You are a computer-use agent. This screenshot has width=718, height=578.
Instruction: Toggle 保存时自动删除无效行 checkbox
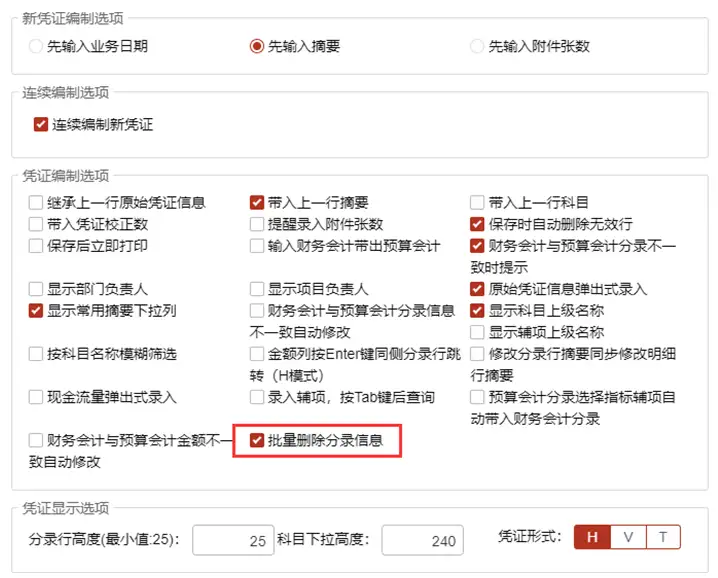pyautogui.click(x=477, y=224)
